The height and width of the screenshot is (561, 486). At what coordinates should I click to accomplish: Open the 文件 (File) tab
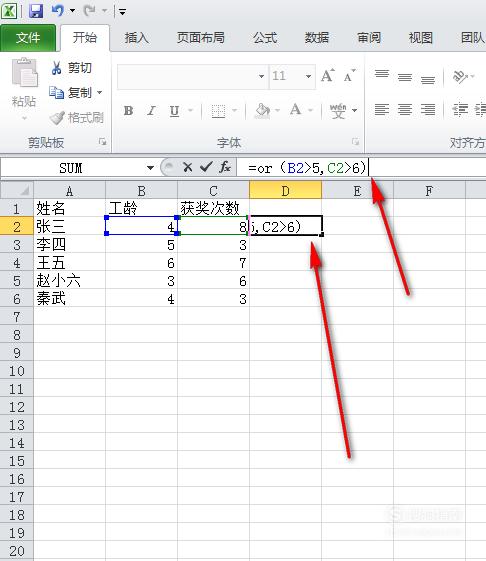click(28, 38)
